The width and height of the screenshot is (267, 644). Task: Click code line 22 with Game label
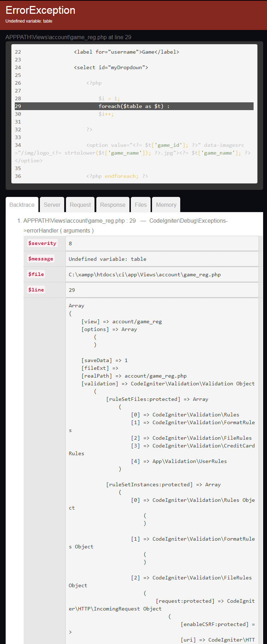(126, 52)
